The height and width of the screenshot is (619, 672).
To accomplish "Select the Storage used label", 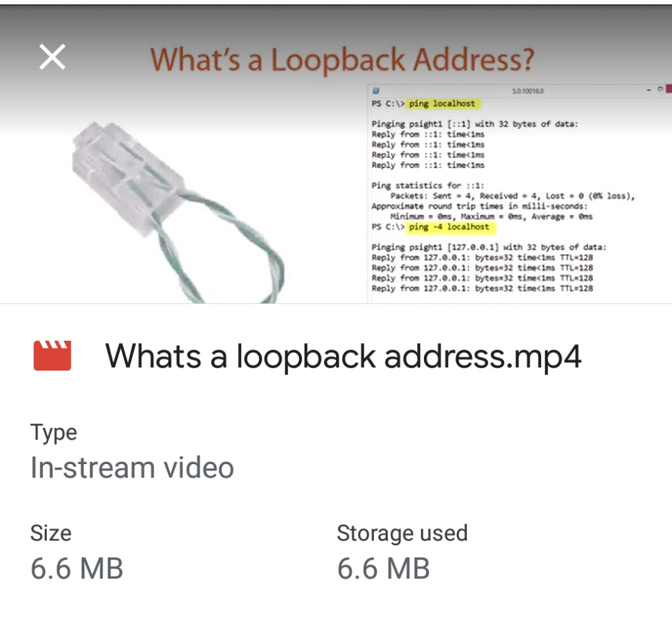I will (402, 533).
